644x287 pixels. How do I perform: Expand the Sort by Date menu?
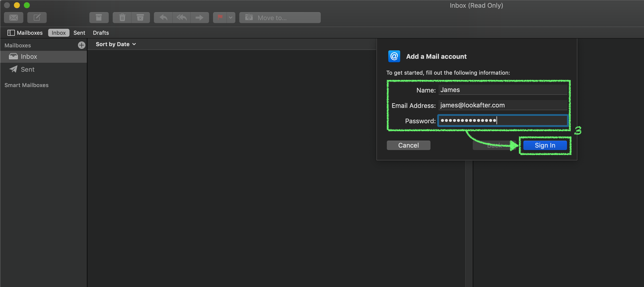(x=116, y=44)
